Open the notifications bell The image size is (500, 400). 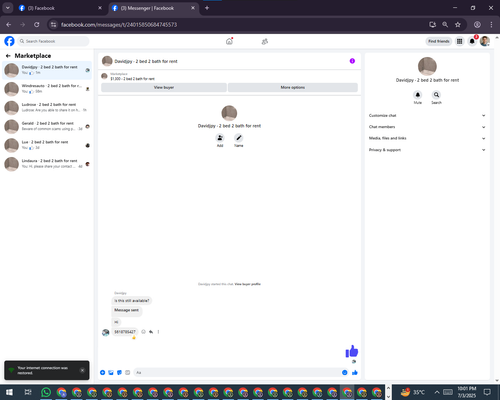[x=472, y=41]
